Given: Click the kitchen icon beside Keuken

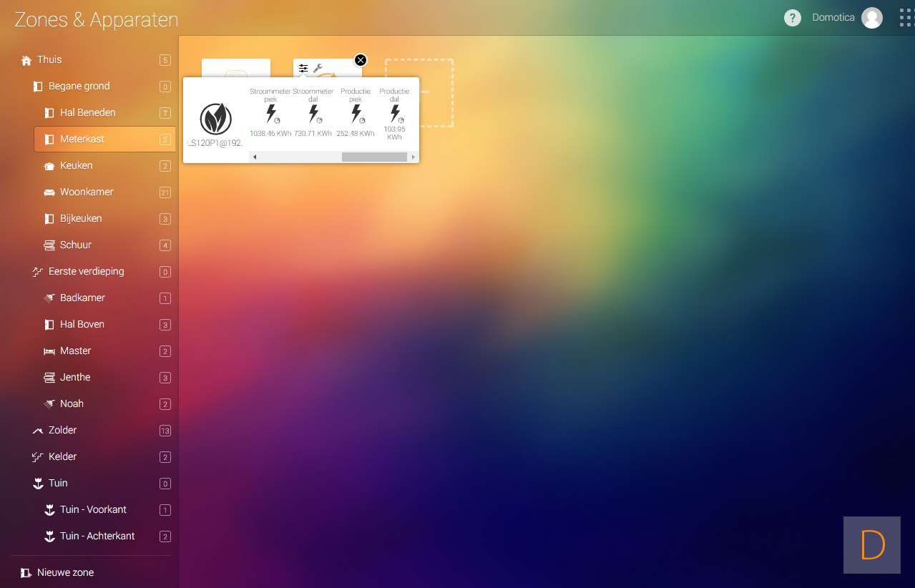Looking at the screenshot, I should pos(49,166).
